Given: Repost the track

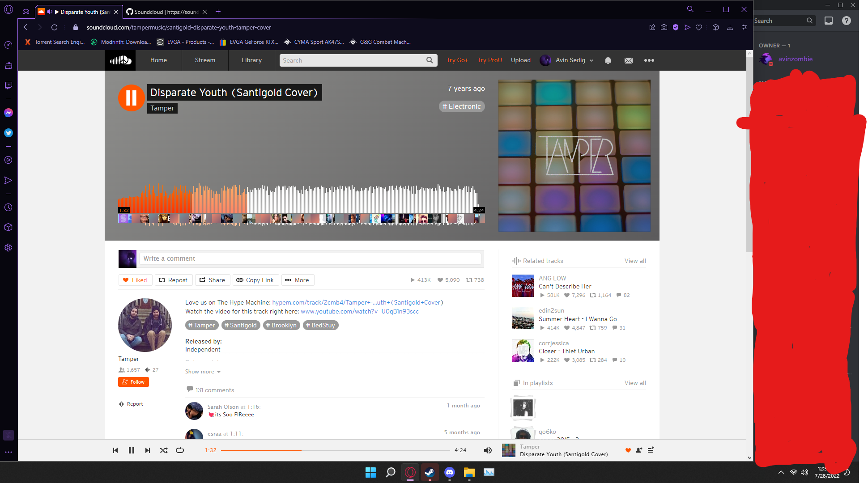Looking at the screenshot, I should [x=174, y=280].
